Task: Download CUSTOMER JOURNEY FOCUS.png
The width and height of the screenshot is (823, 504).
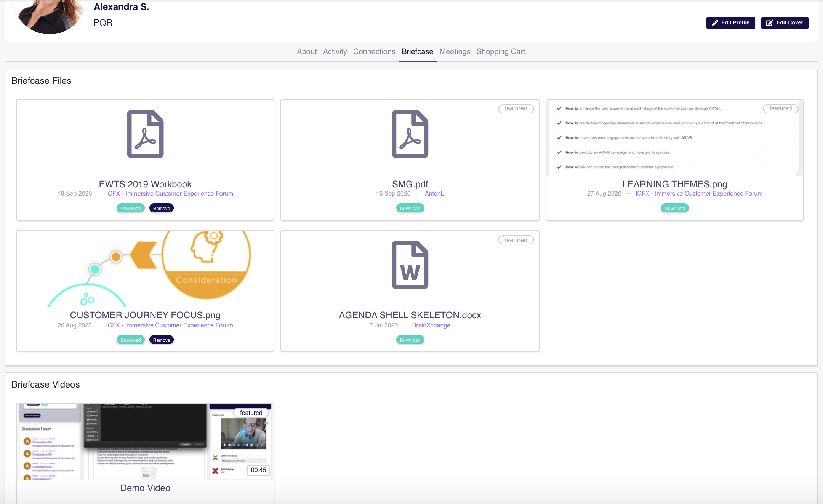Action: 131,340
